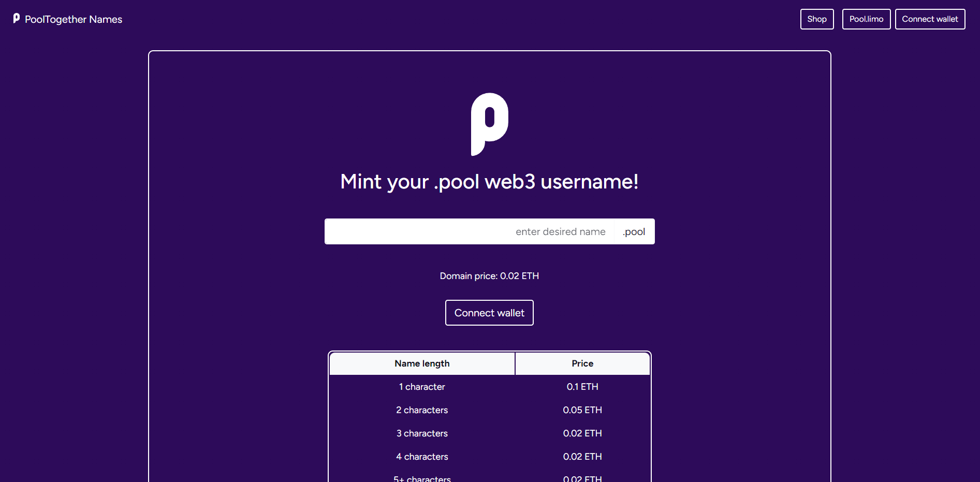Click the Price column header
Screen dimensions: 980x482
[582, 363]
